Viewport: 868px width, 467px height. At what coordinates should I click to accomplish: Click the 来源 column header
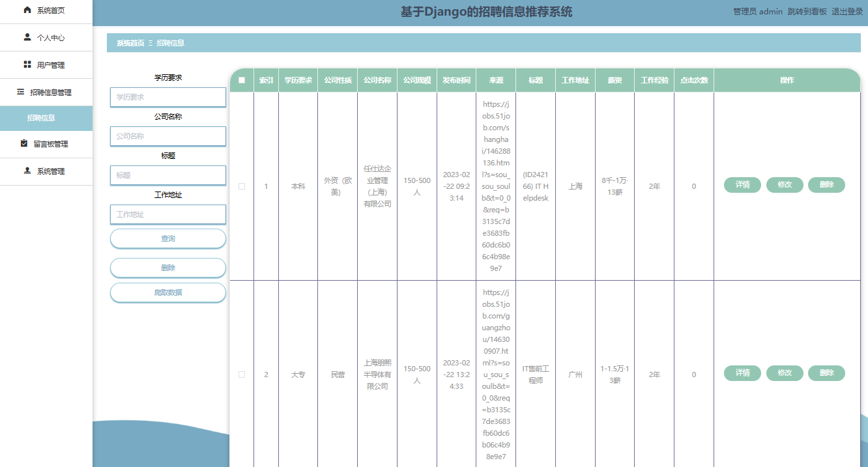coord(496,80)
